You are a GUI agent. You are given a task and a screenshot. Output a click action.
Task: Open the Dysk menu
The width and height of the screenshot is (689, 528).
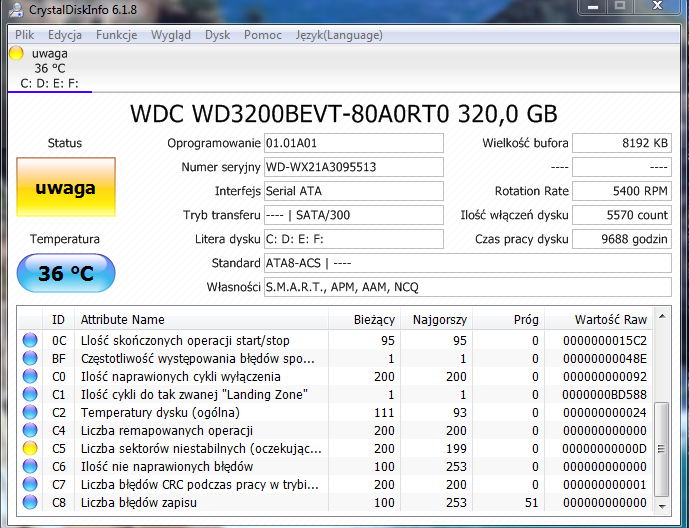[217, 35]
